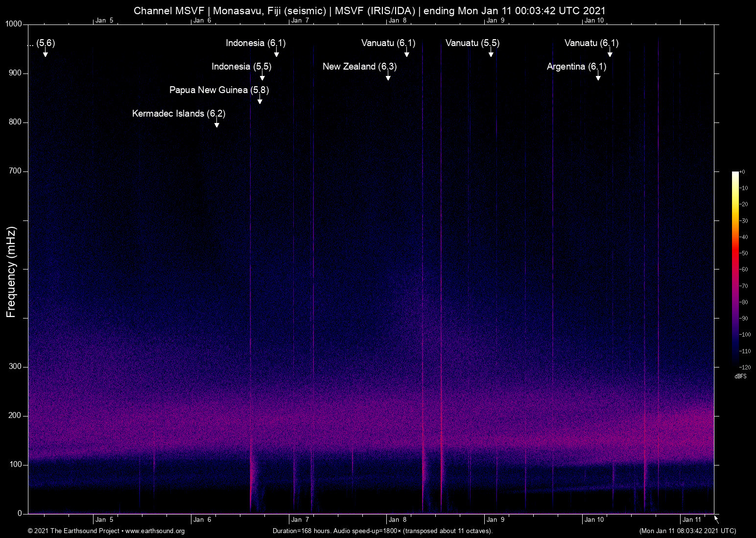The width and height of the screenshot is (756, 538).
Task: Click the Channel MSVF Monasavu, Fiji chart title
Action: click(370, 11)
